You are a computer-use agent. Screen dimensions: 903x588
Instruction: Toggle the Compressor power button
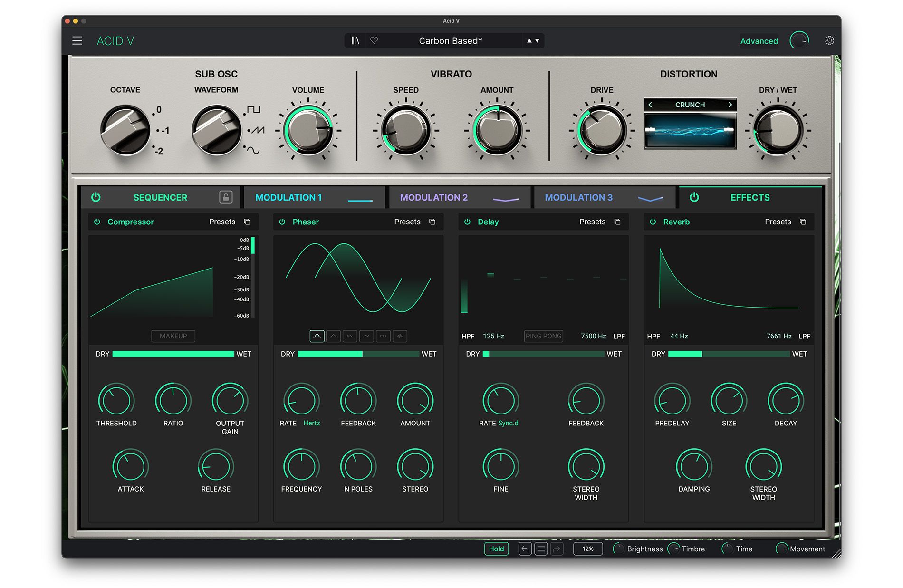(x=97, y=222)
